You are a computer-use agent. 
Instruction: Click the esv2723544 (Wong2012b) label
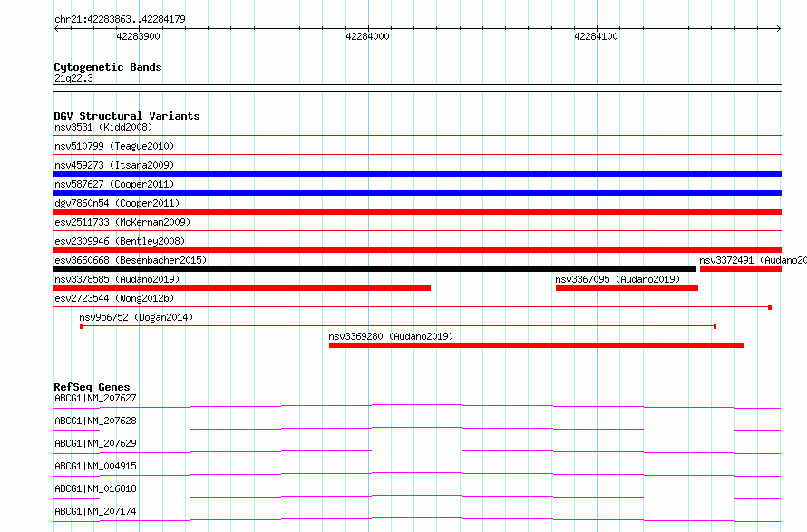click(x=114, y=298)
